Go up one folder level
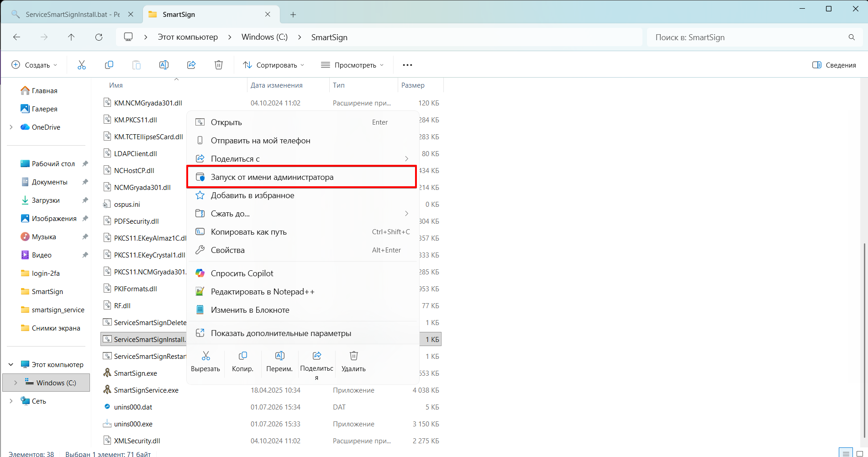Screen dimensions: 868x457 [x=71, y=37]
